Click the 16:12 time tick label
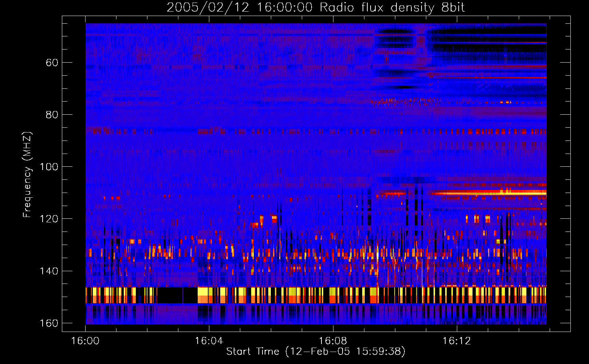This screenshot has width=589, height=364. pos(456,341)
